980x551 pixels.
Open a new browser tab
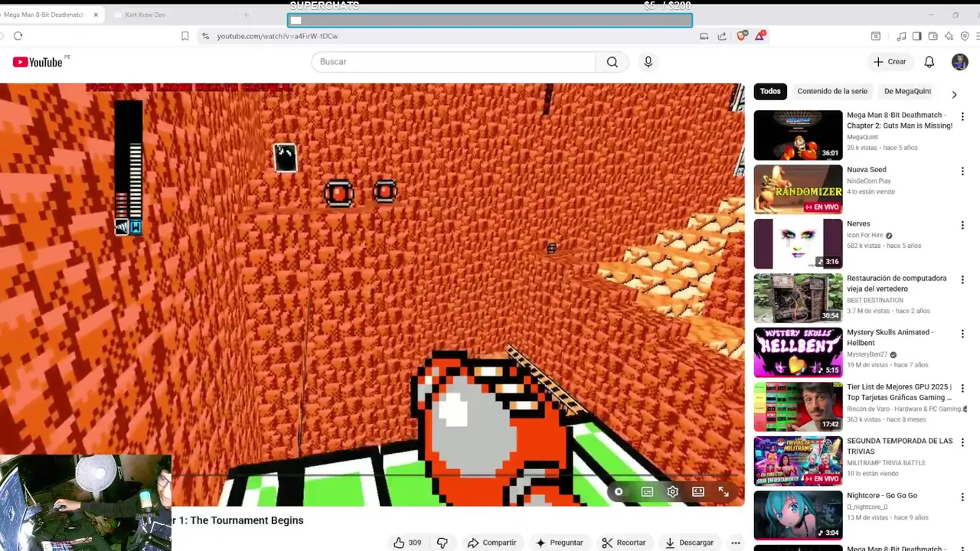tap(246, 15)
